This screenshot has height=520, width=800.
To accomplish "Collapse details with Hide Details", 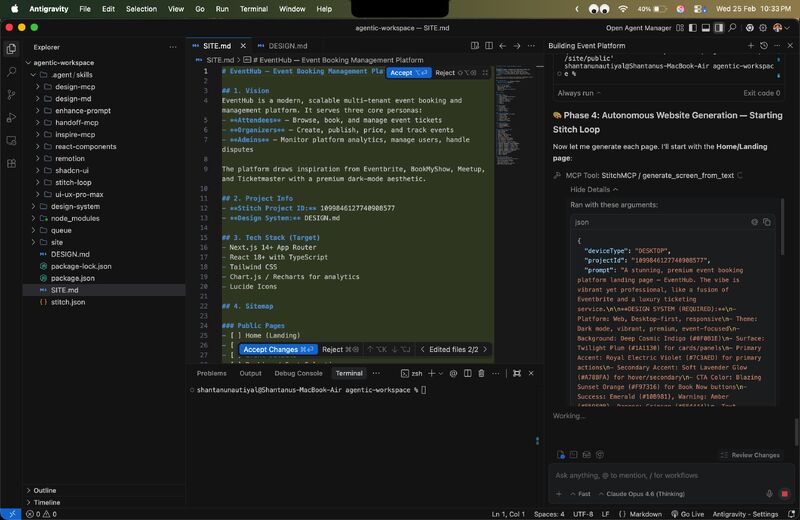I will (x=594, y=189).
